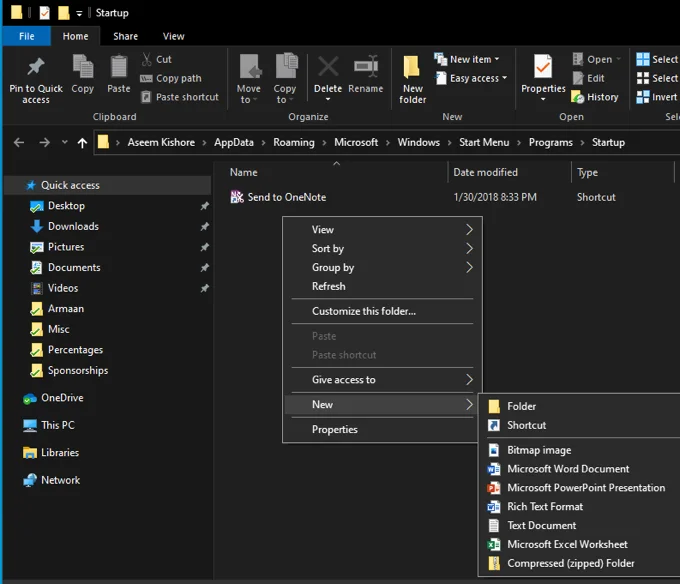
Task: Click the Copy to icon
Action: click(286, 66)
